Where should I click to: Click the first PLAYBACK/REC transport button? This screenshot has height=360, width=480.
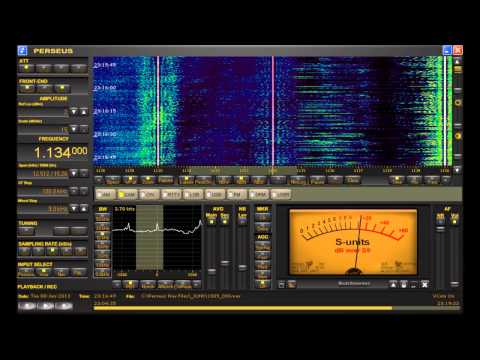click(27, 306)
